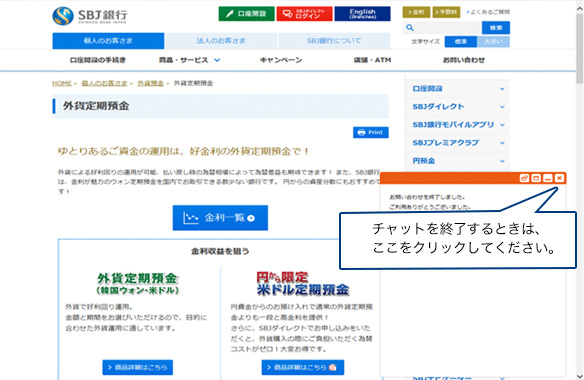This screenshot has height=380, width=584.
Task: Go to HOME breadcrumb link
Action: pos(62,83)
